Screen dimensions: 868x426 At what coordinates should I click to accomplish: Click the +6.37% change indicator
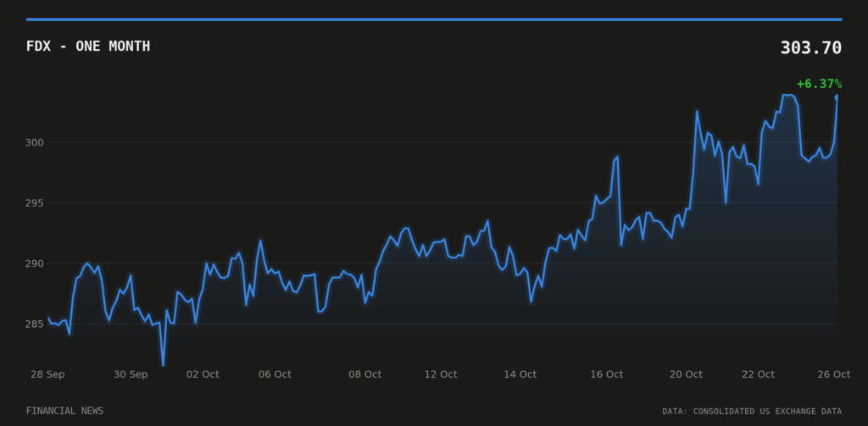point(820,84)
